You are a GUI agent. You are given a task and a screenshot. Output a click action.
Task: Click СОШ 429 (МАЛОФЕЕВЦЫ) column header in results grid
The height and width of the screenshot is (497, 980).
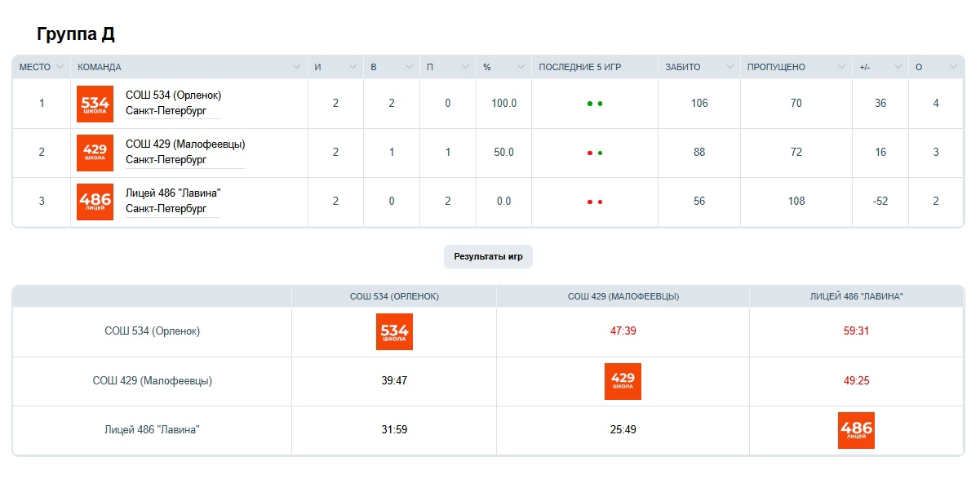click(x=623, y=296)
